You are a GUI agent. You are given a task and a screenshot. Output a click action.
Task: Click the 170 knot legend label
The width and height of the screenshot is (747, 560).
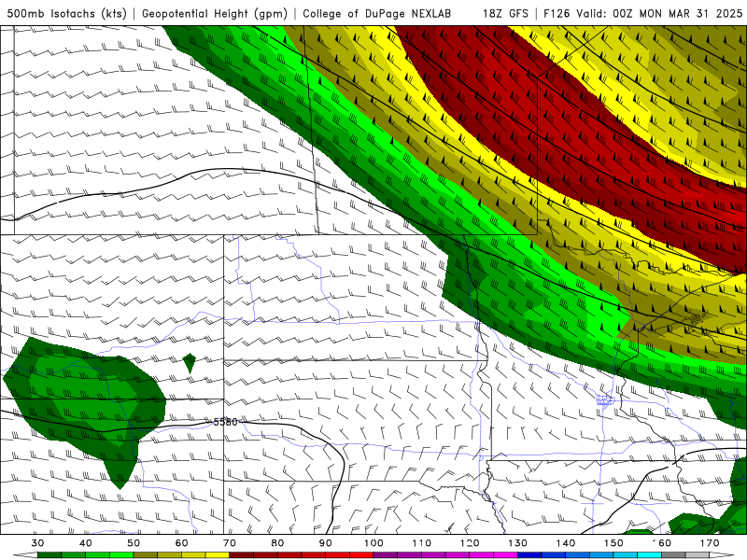pyautogui.click(x=710, y=543)
